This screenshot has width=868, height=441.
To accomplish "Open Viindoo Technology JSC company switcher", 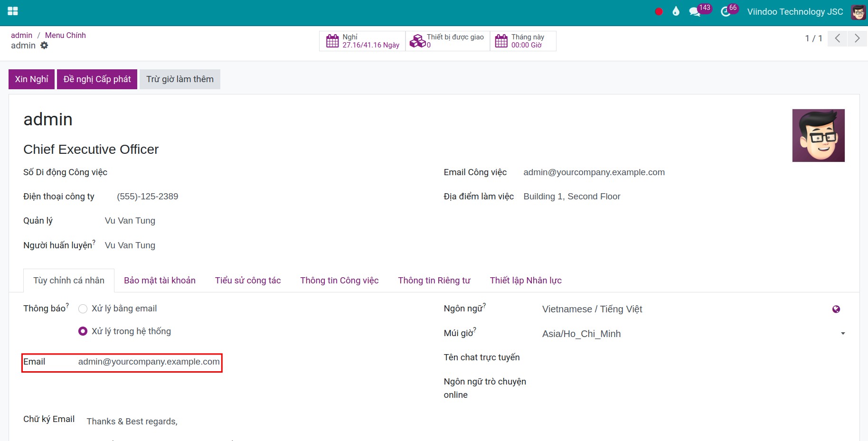I will 795,12.
